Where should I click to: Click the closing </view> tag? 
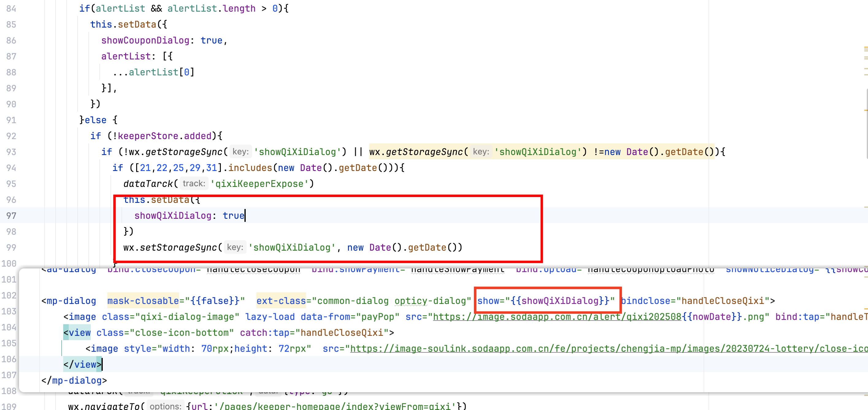83,365
